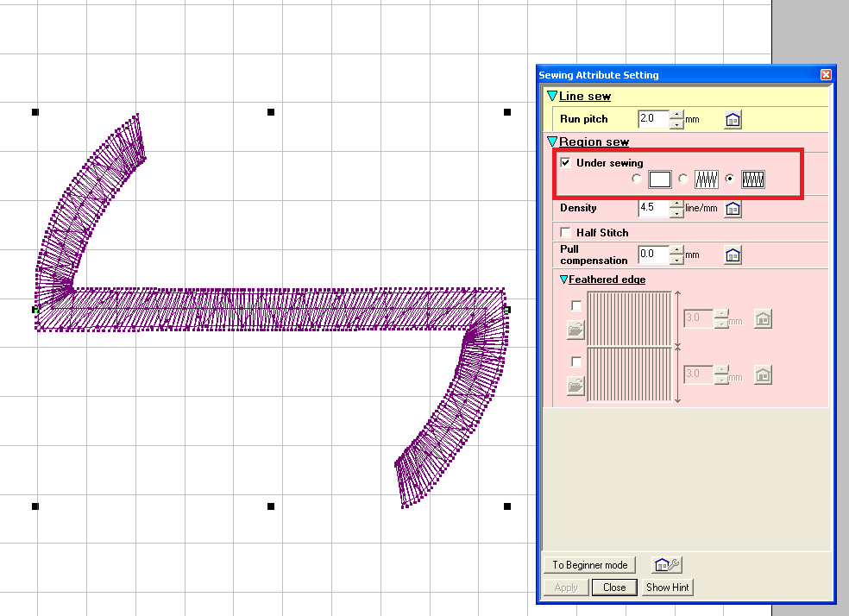This screenshot has height=616, width=849.
Task: Collapse the Line sew section
Action: coord(552,97)
